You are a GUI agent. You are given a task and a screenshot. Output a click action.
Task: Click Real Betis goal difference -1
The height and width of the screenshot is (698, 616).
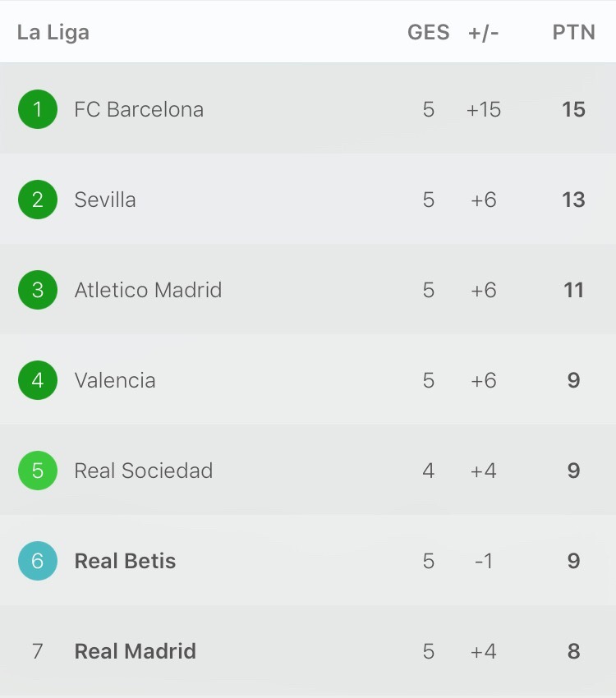pyautogui.click(x=484, y=561)
